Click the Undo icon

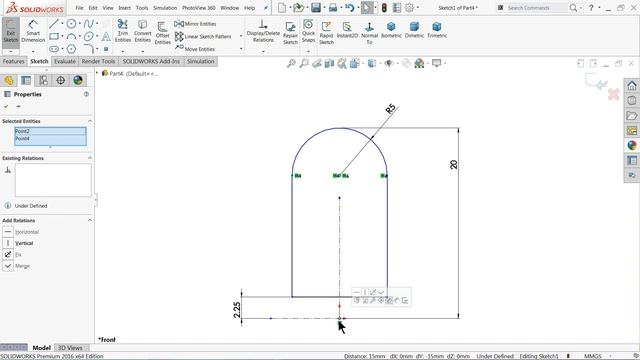[x=349, y=8]
